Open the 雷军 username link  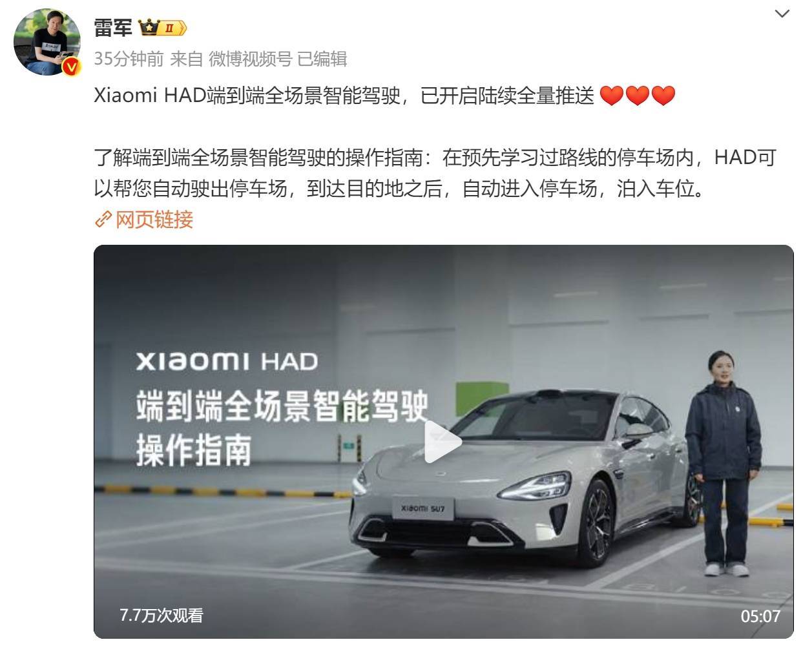[x=113, y=28]
